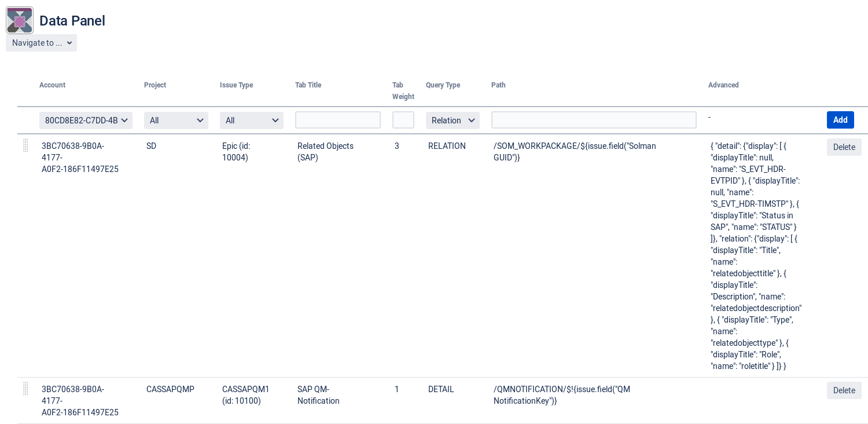Click drag handle of the CASSAPQMP row
This screenshot has width=868, height=424.
25,389
